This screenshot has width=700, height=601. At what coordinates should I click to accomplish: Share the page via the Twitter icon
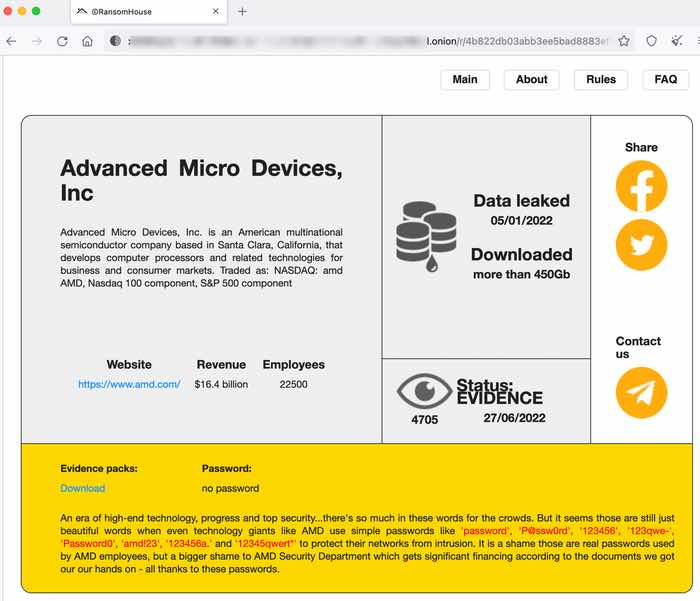point(641,245)
